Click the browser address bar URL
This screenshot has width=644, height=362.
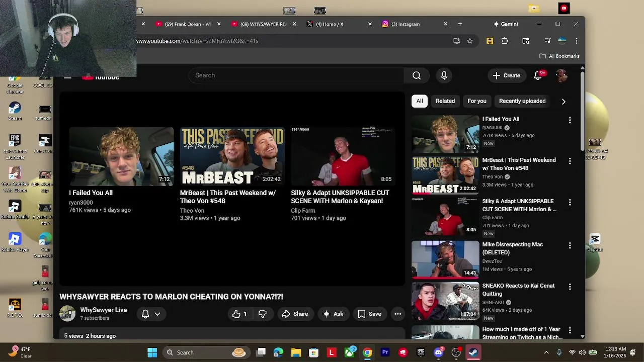coord(197,41)
